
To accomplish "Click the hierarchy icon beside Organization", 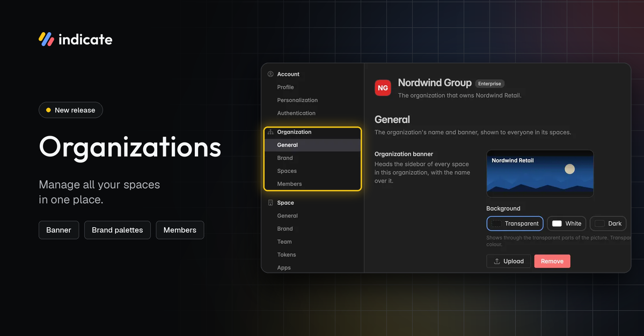I will click(x=270, y=132).
